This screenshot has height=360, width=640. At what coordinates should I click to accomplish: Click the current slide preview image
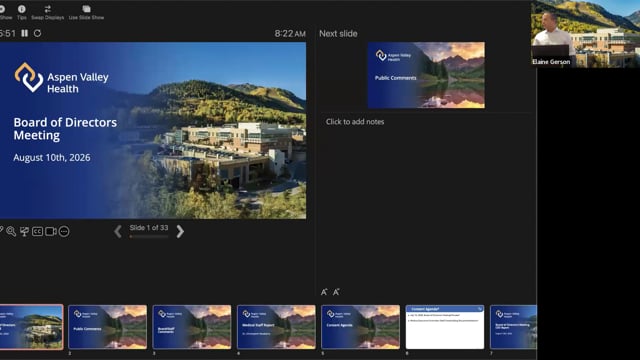(153, 131)
